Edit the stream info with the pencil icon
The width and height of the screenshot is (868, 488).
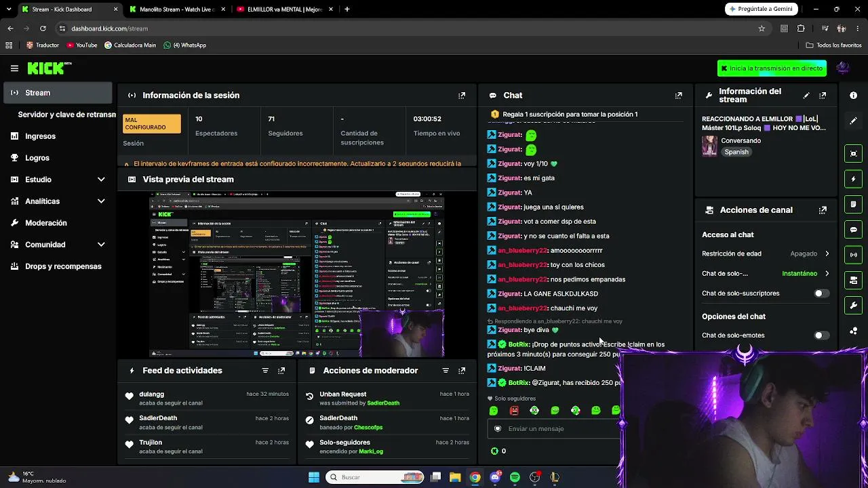pos(806,96)
